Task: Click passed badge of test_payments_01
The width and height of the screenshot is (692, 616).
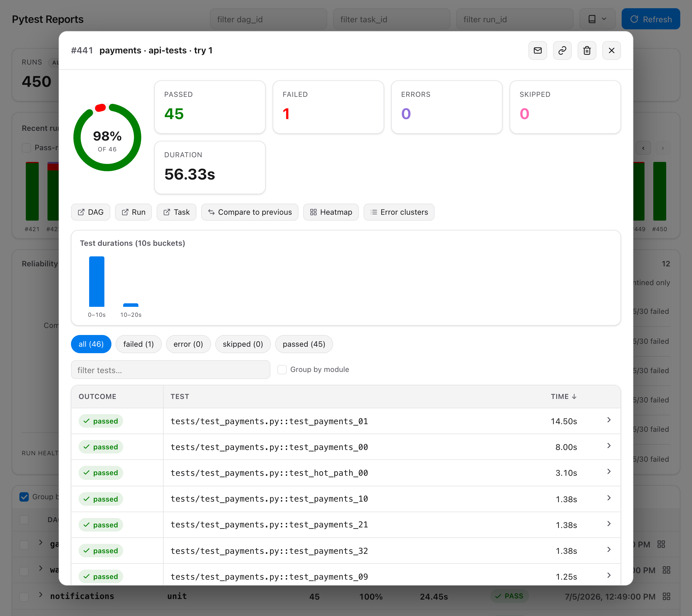Action: (x=101, y=421)
